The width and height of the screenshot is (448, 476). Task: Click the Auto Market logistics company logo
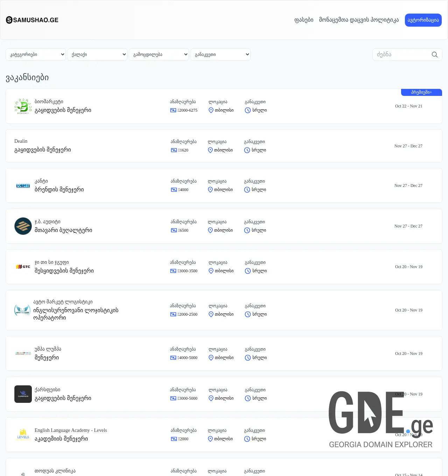pos(23,310)
